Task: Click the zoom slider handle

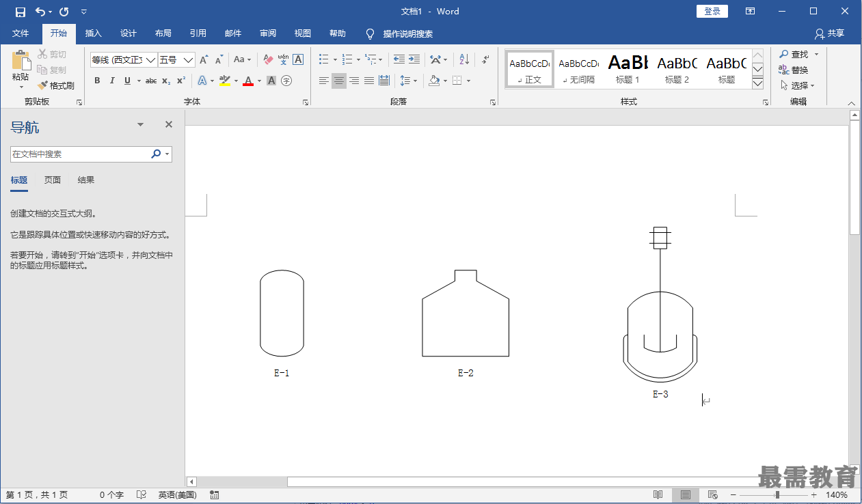Action: [x=777, y=494]
